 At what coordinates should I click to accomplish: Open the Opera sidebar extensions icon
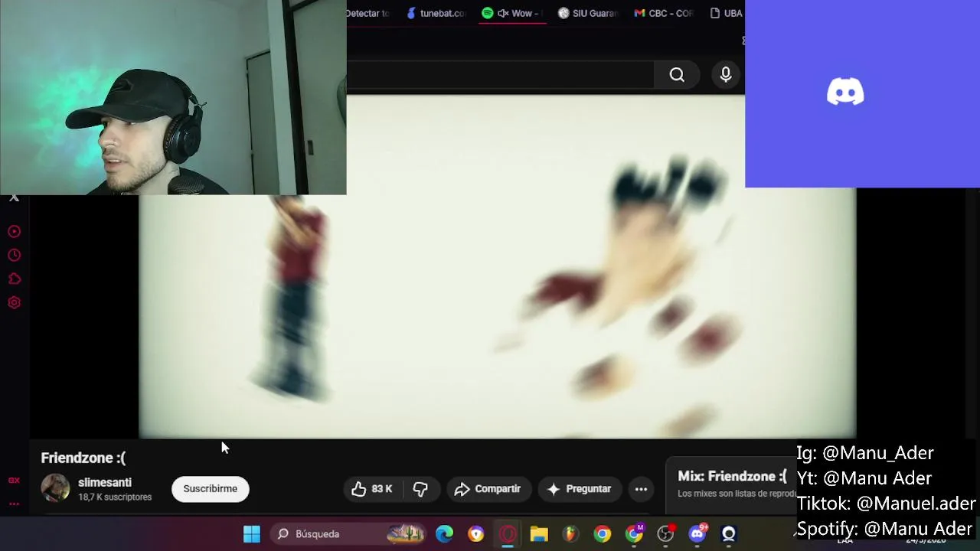(14, 279)
